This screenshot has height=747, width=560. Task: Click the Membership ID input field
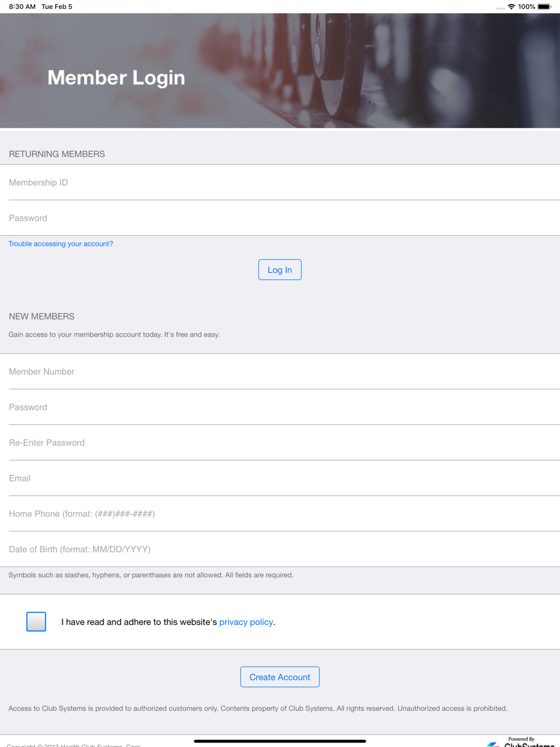click(280, 183)
